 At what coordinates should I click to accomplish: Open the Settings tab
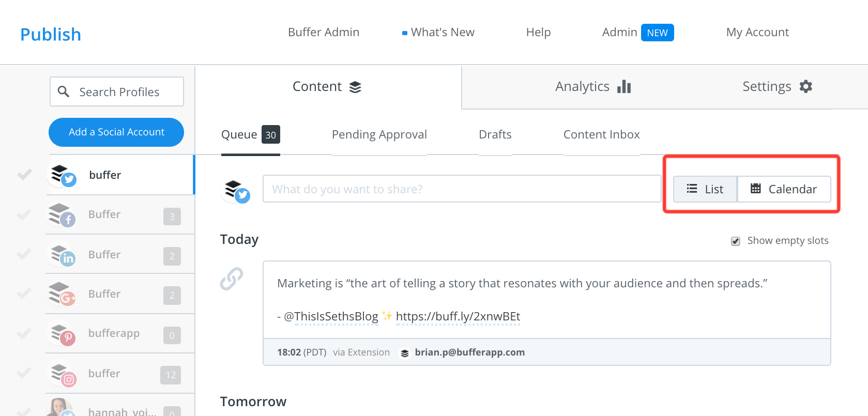(x=777, y=87)
